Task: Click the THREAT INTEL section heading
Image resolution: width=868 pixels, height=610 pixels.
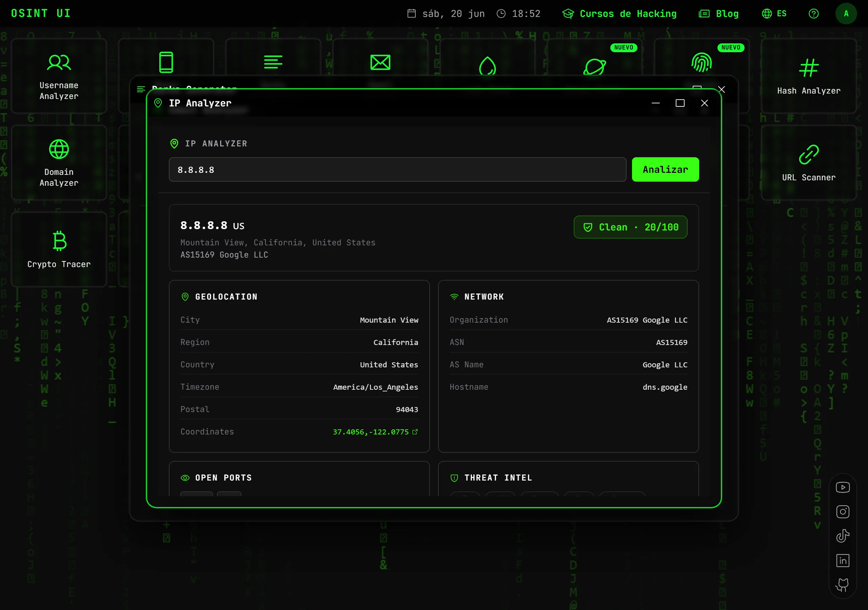Action: click(x=498, y=478)
